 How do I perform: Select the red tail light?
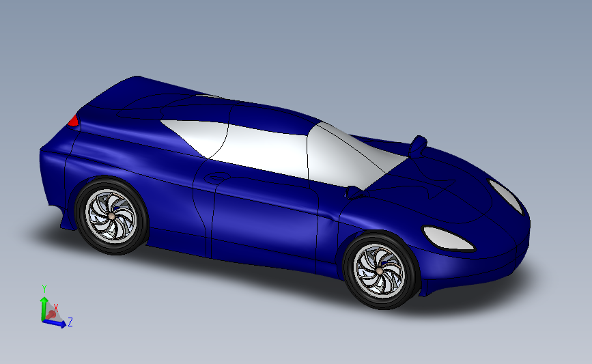pyautogui.click(x=73, y=121)
